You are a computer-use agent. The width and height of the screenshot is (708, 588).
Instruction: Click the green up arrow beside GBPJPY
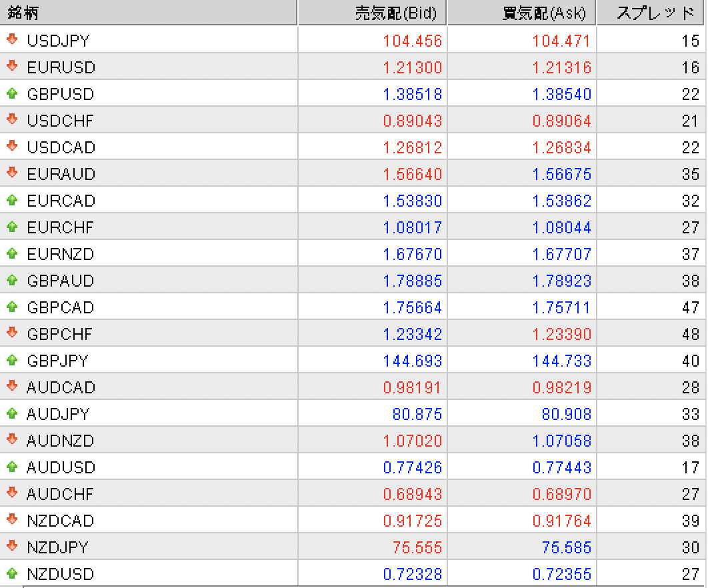pyautogui.click(x=12, y=360)
